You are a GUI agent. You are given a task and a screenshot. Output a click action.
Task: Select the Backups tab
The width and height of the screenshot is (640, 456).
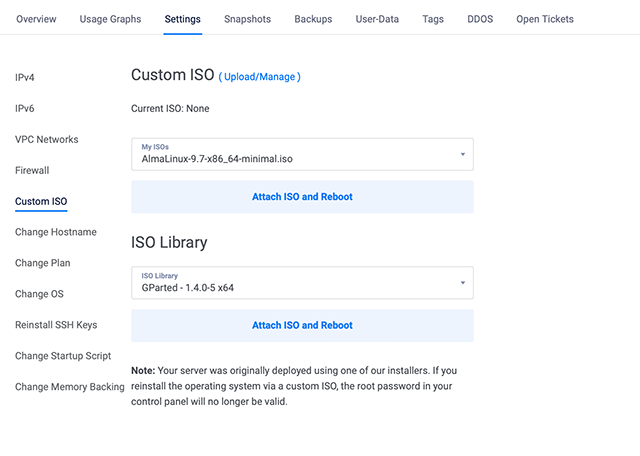pos(313,19)
